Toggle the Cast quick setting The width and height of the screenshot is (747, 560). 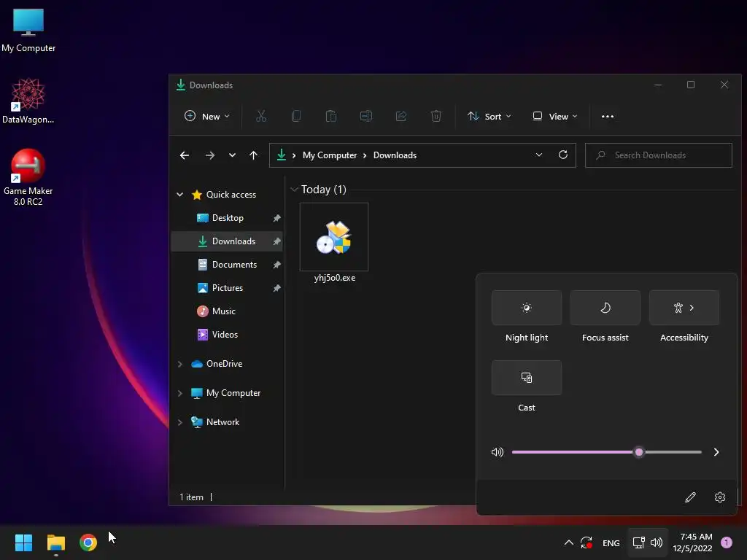(527, 378)
